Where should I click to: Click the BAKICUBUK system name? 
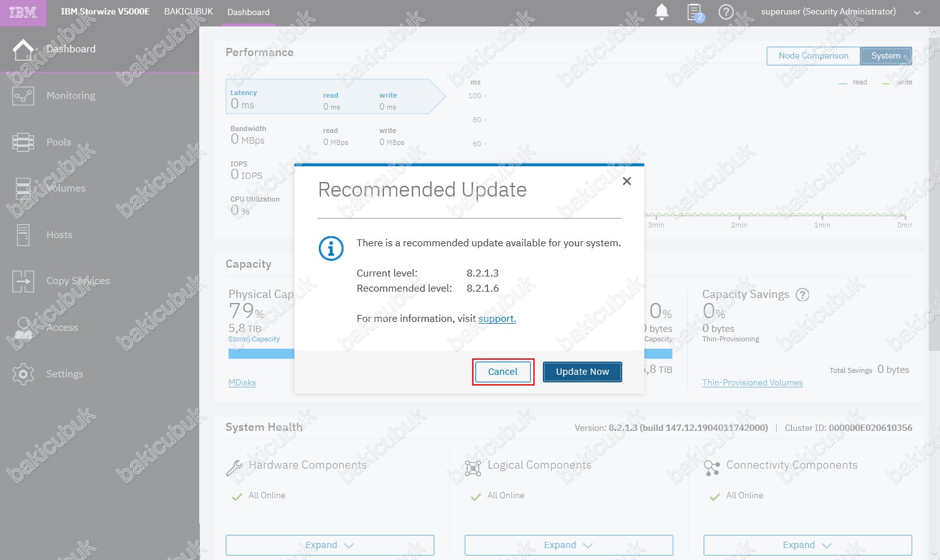pos(189,12)
